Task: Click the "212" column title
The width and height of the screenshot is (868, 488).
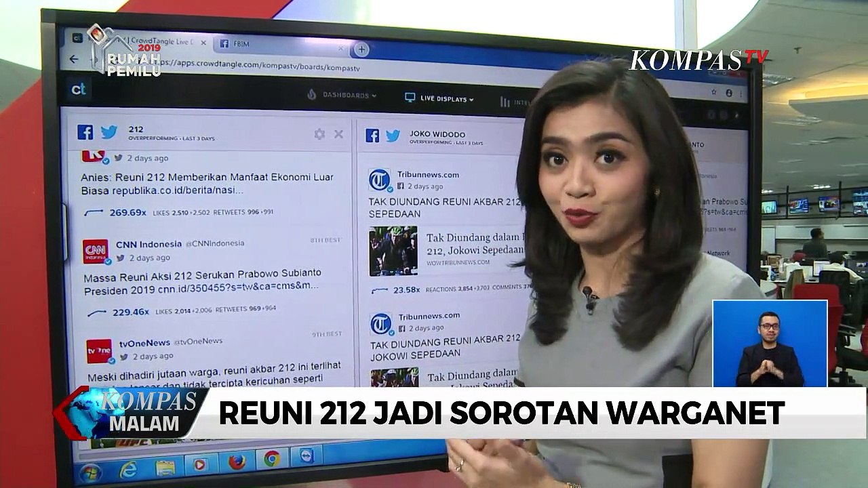Action: (136, 129)
